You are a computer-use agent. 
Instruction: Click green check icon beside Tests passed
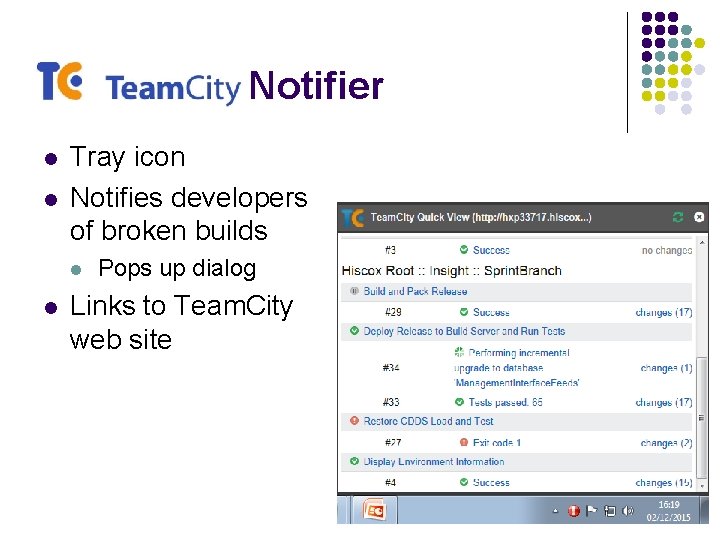[459, 402]
